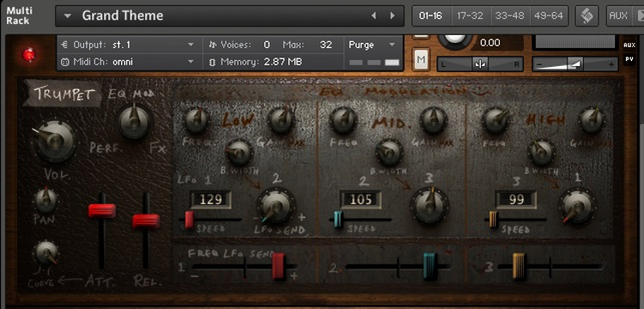
Task: Adjust the L/R pan slider
Action: 479,64
